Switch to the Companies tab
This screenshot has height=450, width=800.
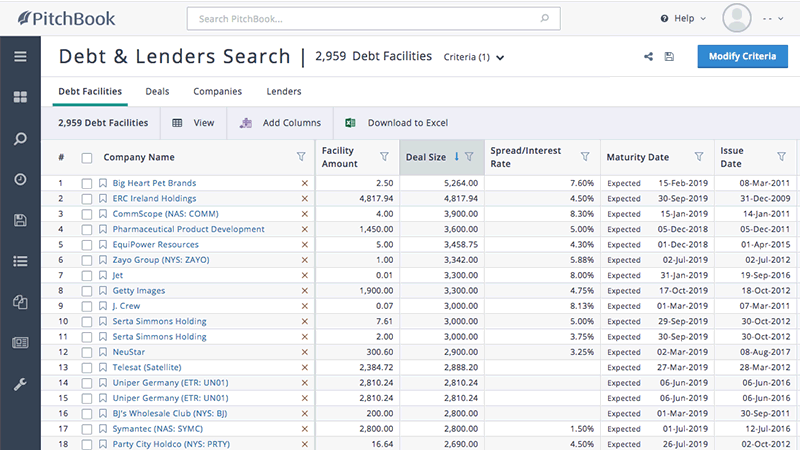click(x=217, y=91)
